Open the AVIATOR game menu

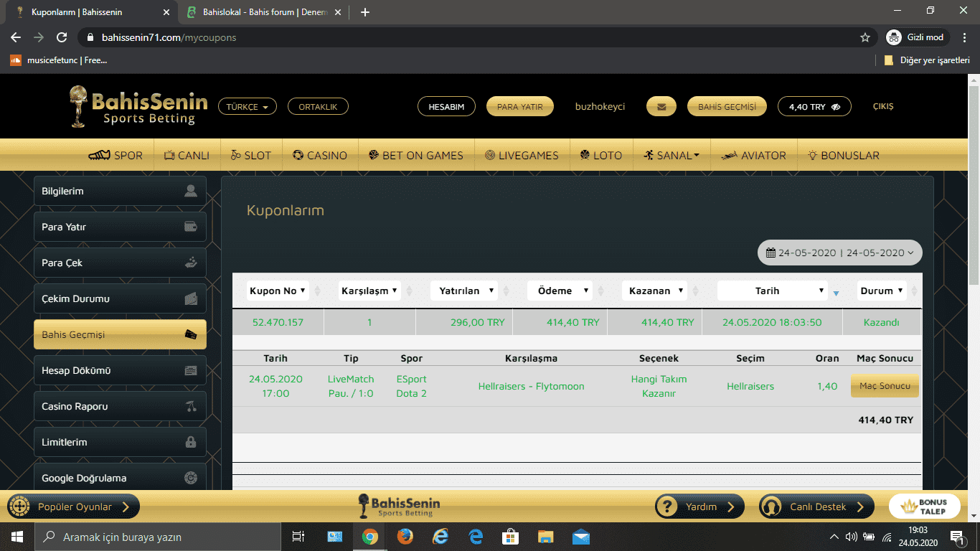753,155
